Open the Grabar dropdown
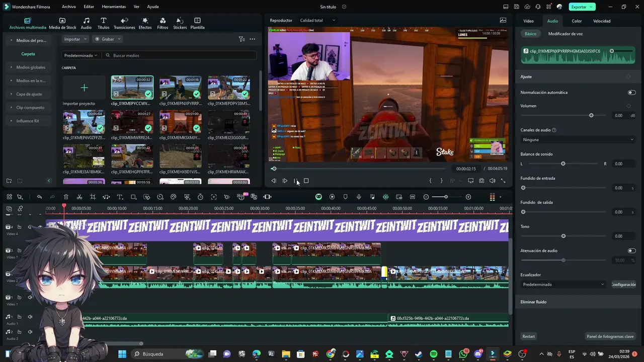The image size is (644, 362). [x=108, y=39]
